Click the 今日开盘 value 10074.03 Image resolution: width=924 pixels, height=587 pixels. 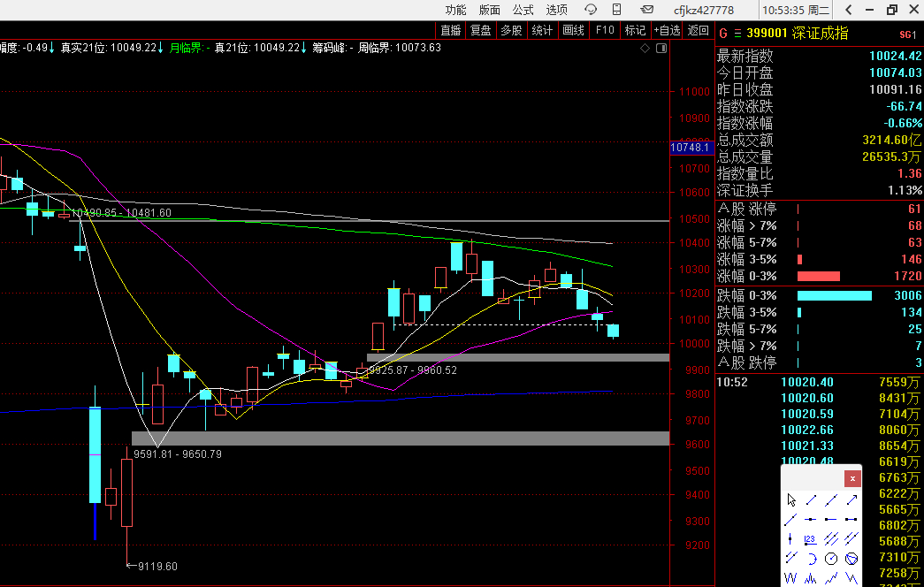(895, 72)
